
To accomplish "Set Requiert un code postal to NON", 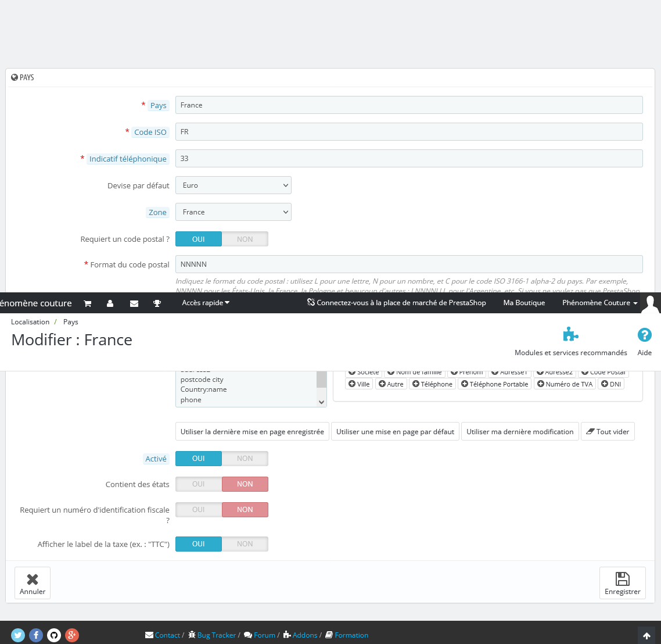I will (x=245, y=239).
